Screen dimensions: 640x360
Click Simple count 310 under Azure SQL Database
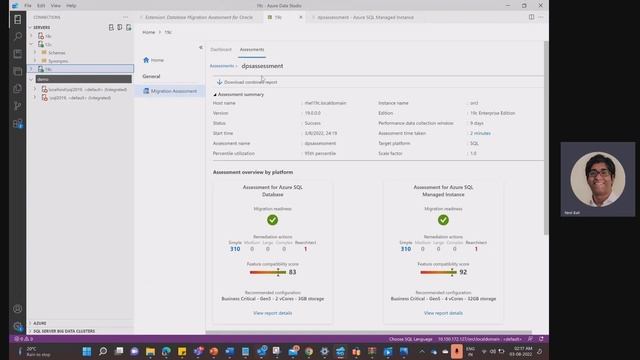(235, 249)
